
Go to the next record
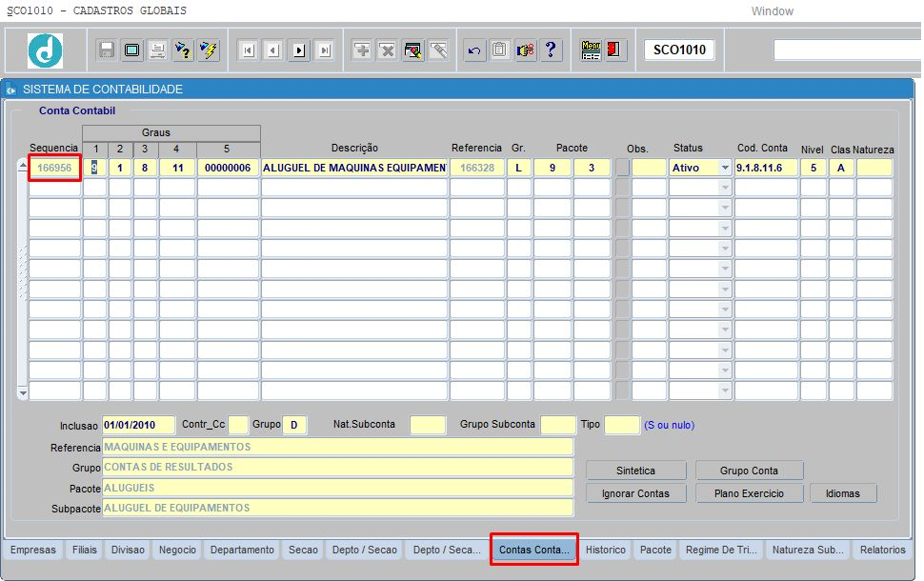point(299,50)
